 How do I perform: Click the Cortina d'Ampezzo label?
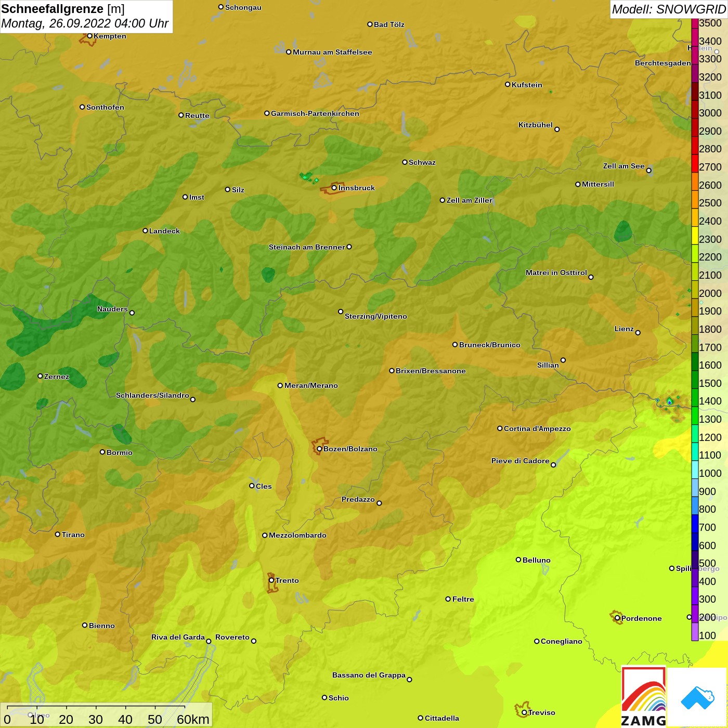[537, 428]
